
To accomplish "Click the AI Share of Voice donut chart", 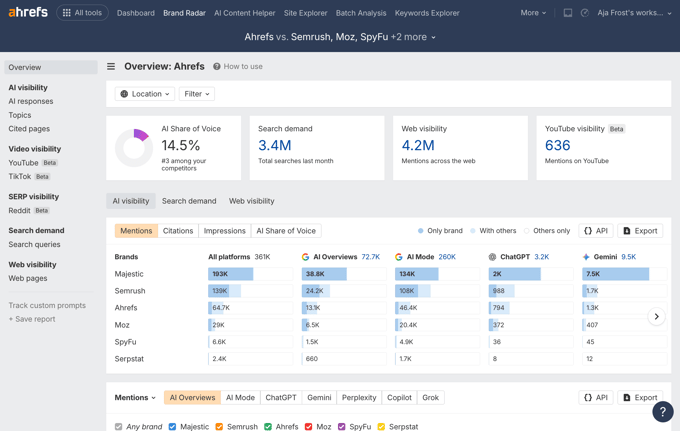I will 134,148.
